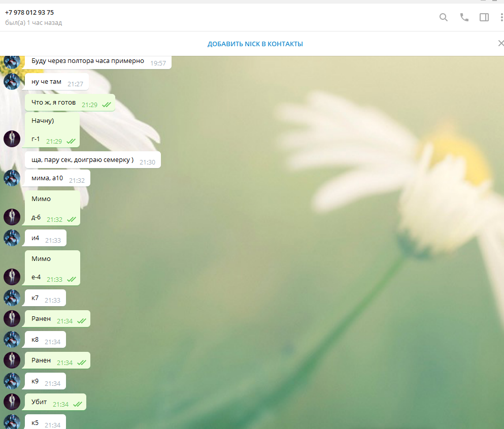Click own avatar next to «д-6» message

[12, 217]
